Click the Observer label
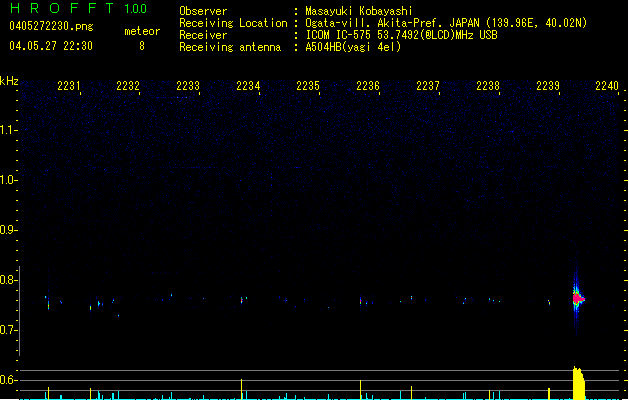This screenshot has height=400, width=629. 203,11
